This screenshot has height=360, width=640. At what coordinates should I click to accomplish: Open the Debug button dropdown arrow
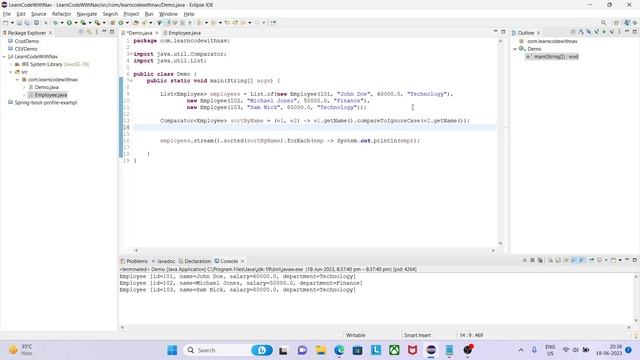pos(62,23)
